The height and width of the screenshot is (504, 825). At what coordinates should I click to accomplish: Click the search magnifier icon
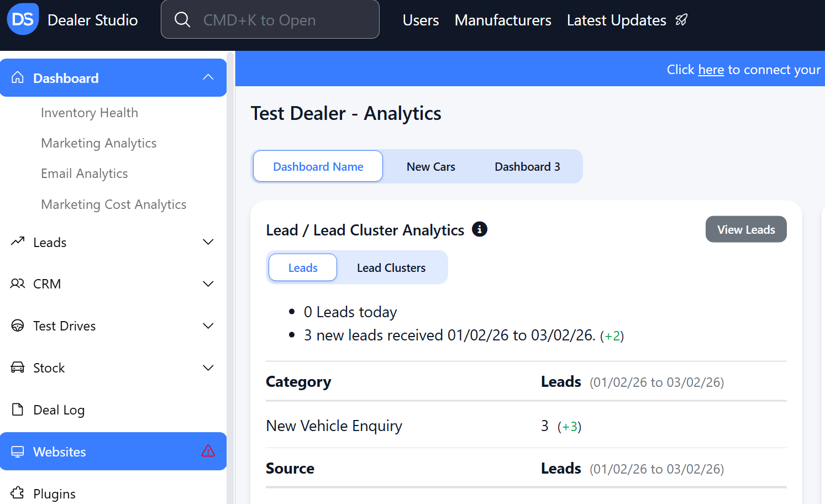(x=182, y=20)
